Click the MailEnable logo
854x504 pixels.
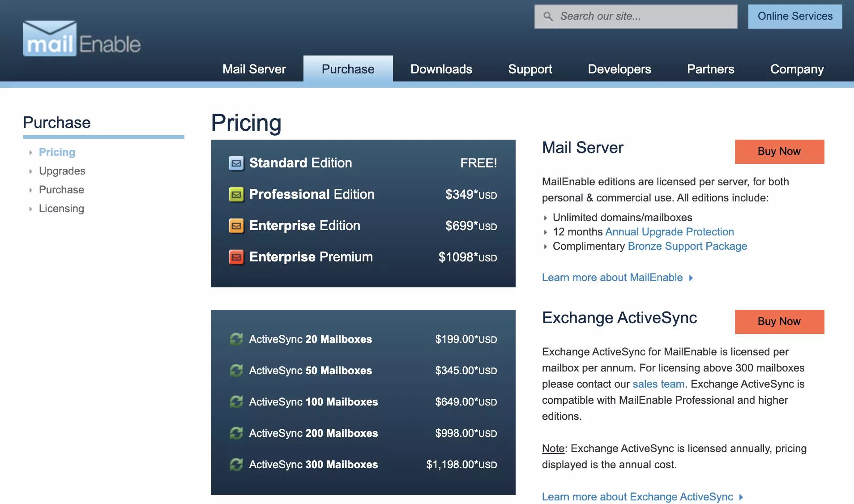pyautogui.click(x=81, y=38)
